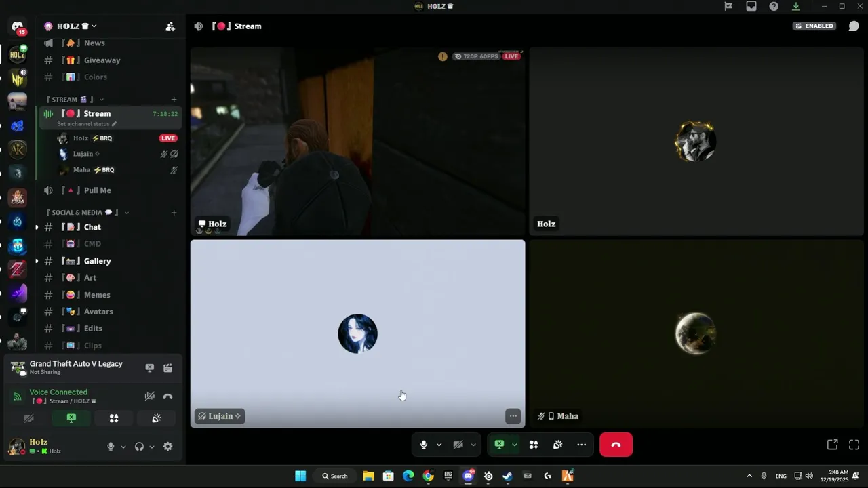Set a channel status
Viewport: 868px width, 488px height.
coord(87,124)
